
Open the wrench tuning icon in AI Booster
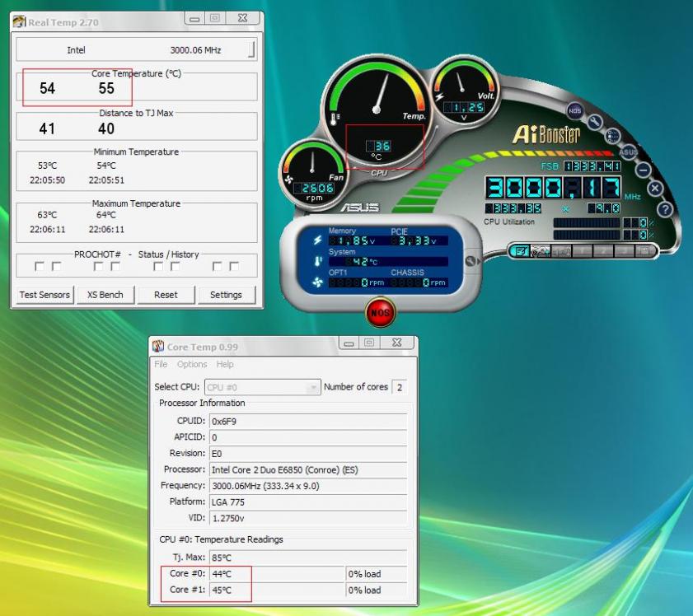pos(595,121)
